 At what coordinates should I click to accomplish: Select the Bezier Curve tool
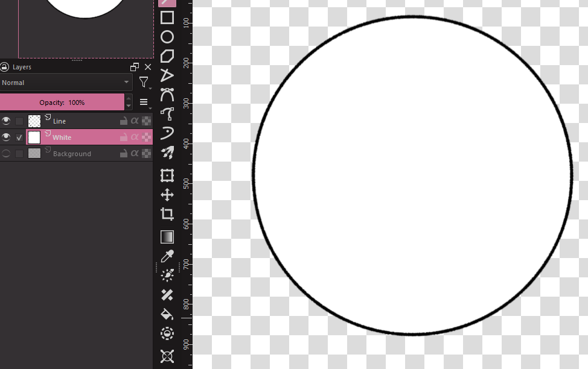click(167, 95)
